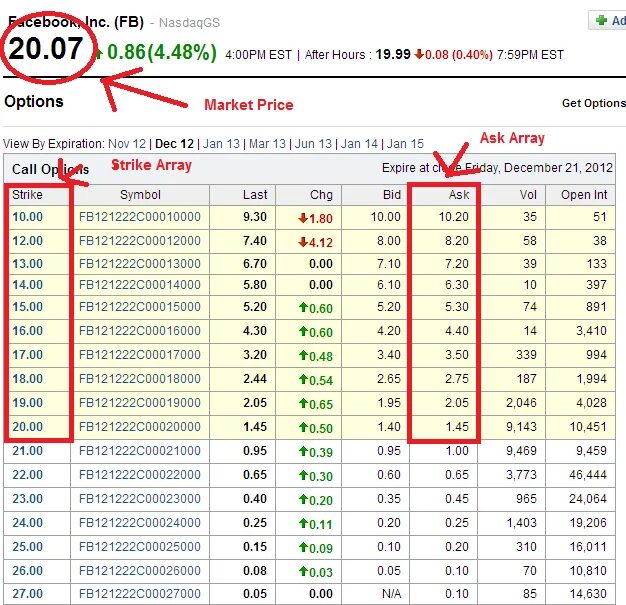This screenshot has height=605, width=626.
Task: Click symbol FB121222C00013000
Action: 140,264
